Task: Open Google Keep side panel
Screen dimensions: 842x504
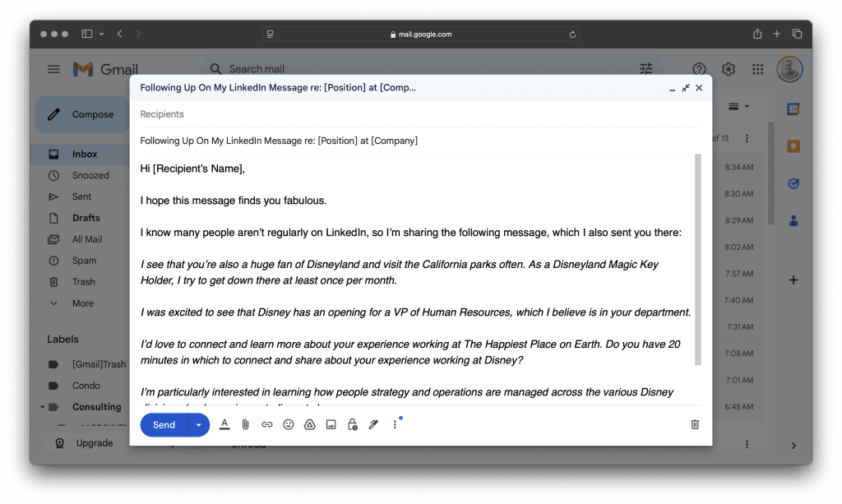Action: coord(793,146)
